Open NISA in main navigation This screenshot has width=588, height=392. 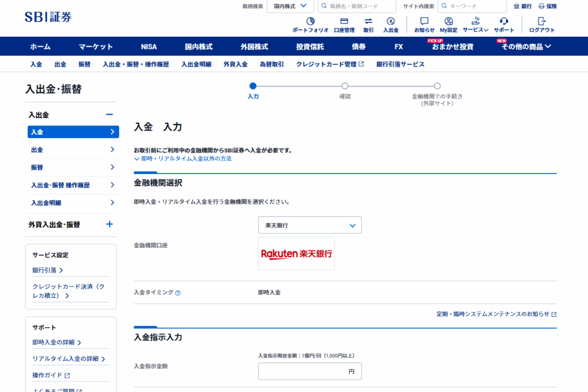(149, 46)
